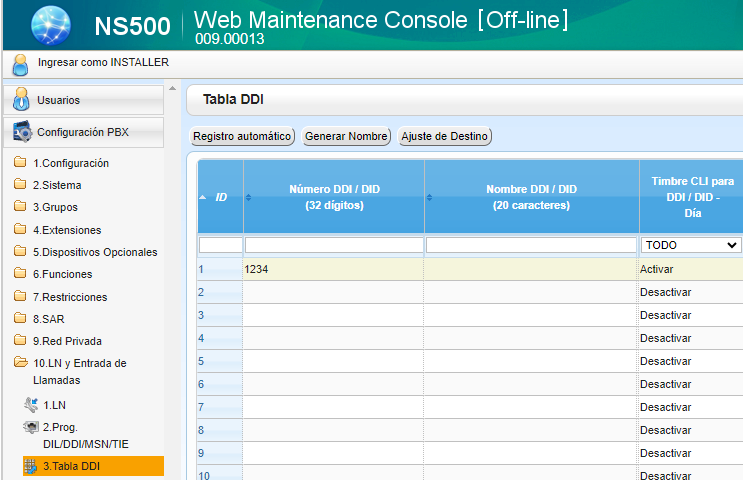The height and width of the screenshot is (480, 743).
Task: Click the Ajuste de Destino button
Action: pyautogui.click(x=445, y=136)
